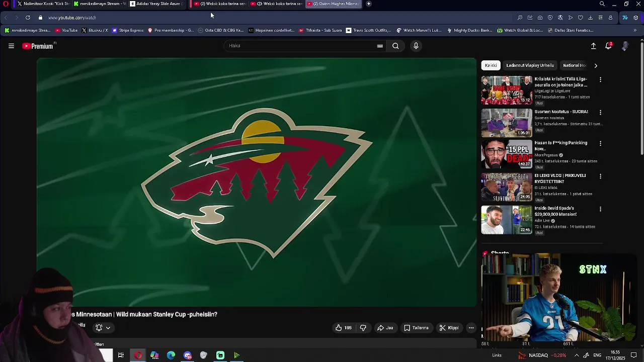644x362 pixels.
Task: Open Hasan Is F**king Panicking title
Action: (561, 146)
